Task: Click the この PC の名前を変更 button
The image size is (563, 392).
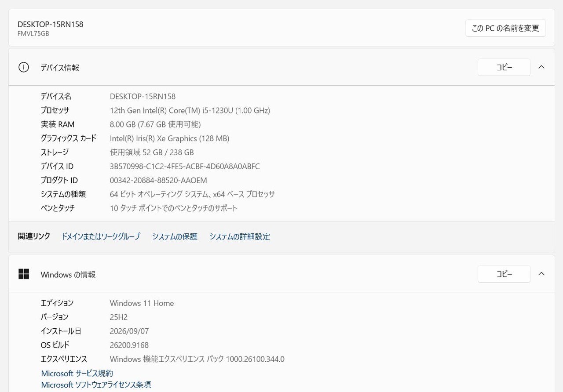Action: [x=505, y=28]
